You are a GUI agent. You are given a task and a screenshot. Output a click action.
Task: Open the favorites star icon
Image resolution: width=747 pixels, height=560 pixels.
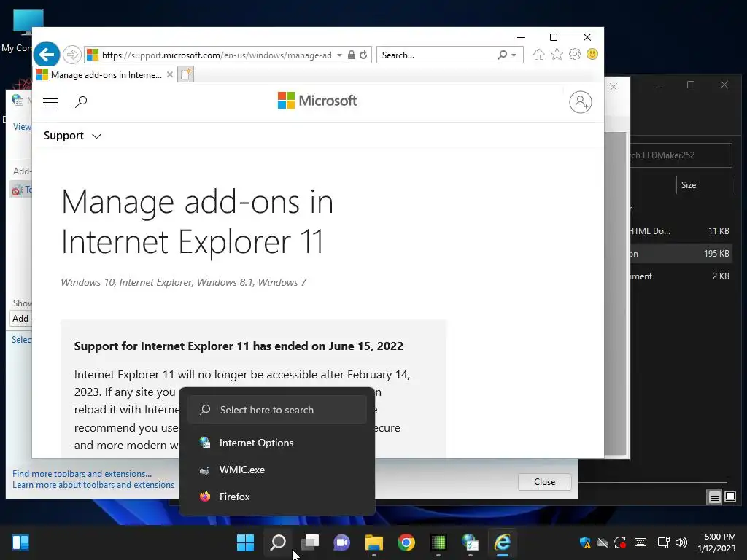pos(557,54)
